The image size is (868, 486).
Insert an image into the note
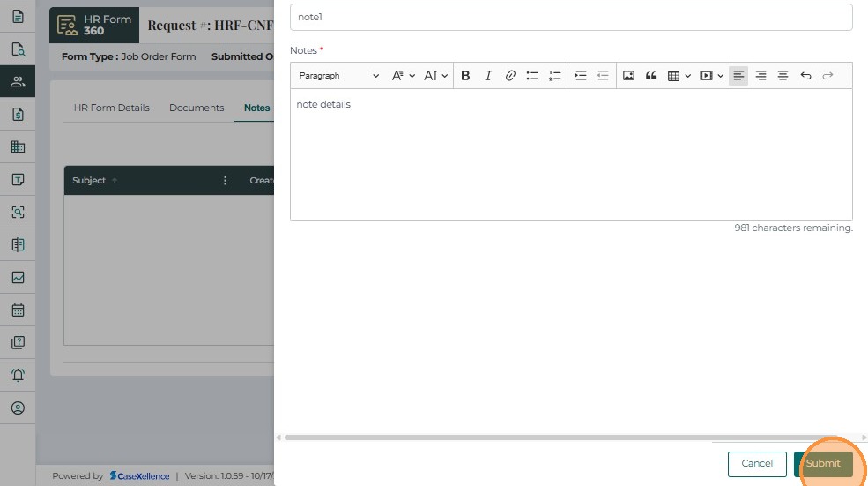pos(628,75)
